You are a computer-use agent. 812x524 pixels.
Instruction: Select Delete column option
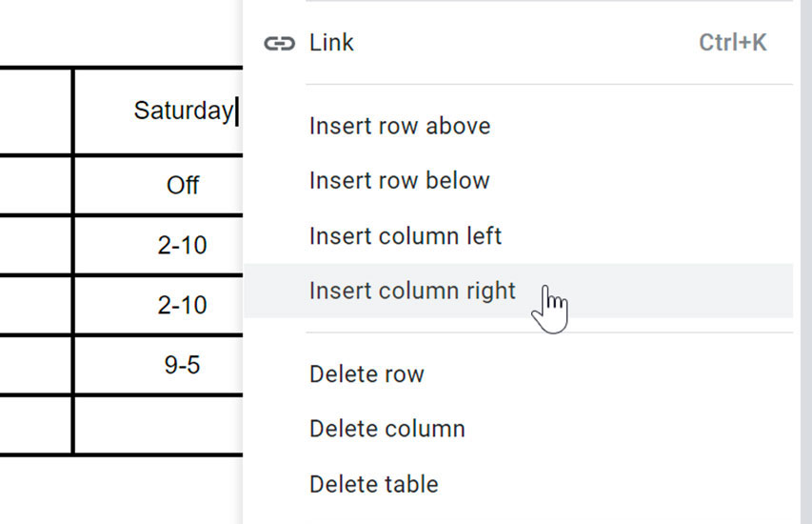386,429
